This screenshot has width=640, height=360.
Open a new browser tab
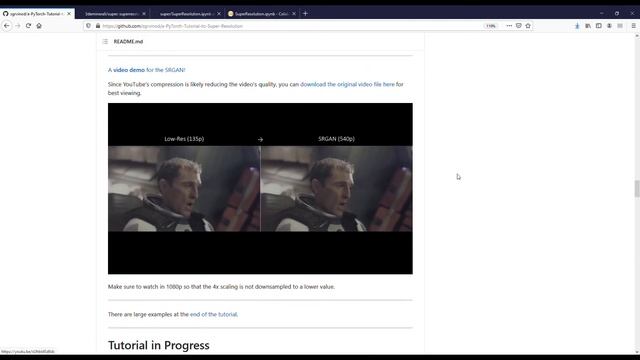pyautogui.click(x=305, y=13)
